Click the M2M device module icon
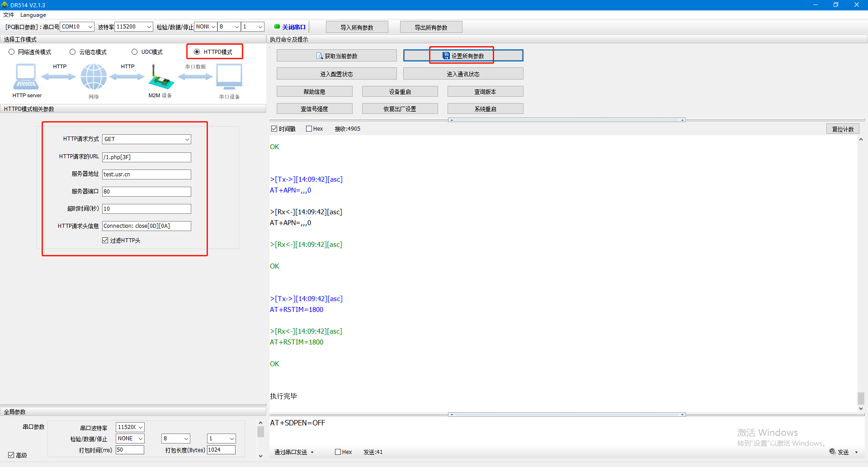Viewport: 868px width, 467px height. point(160,78)
